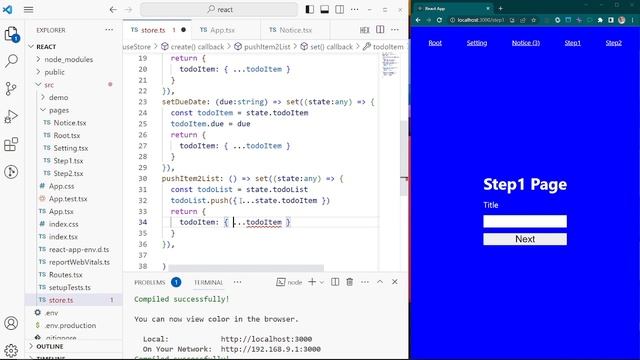Open Routes.tsx in the file tree
The height and width of the screenshot is (360, 640).
65,275
